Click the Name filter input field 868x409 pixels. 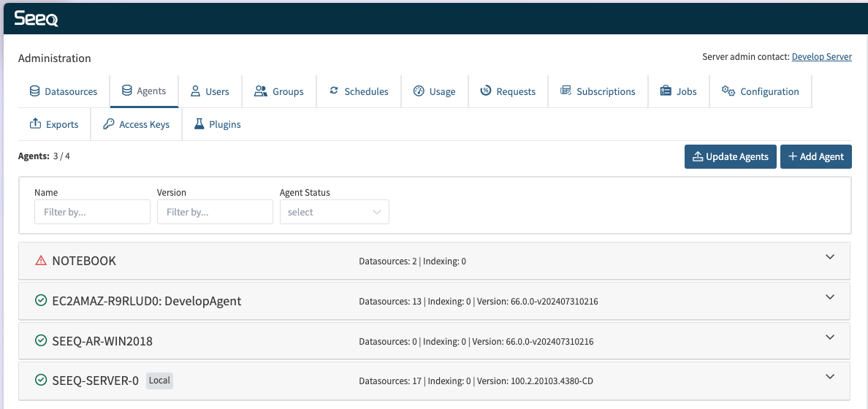(92, 213)
